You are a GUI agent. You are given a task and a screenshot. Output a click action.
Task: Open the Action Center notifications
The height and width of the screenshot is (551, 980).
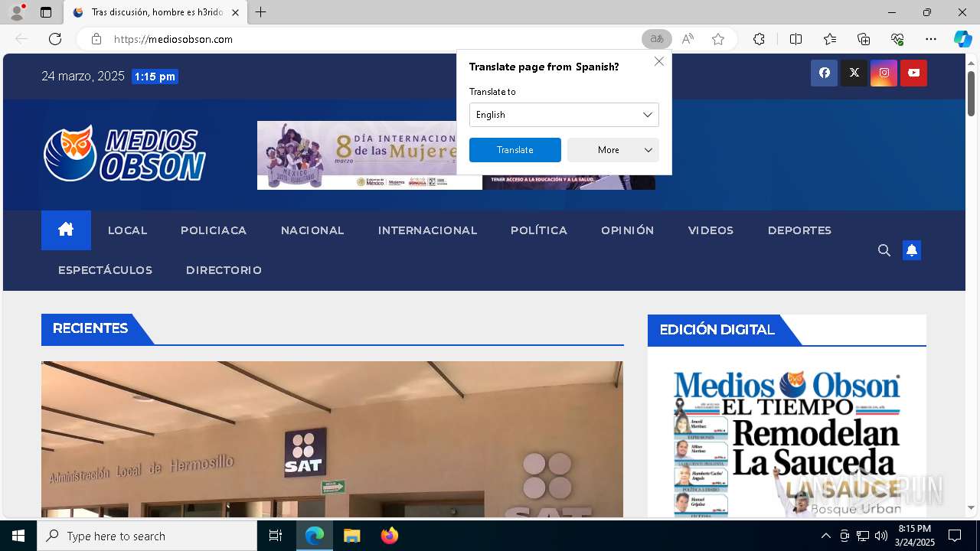(x=955, y=536)
